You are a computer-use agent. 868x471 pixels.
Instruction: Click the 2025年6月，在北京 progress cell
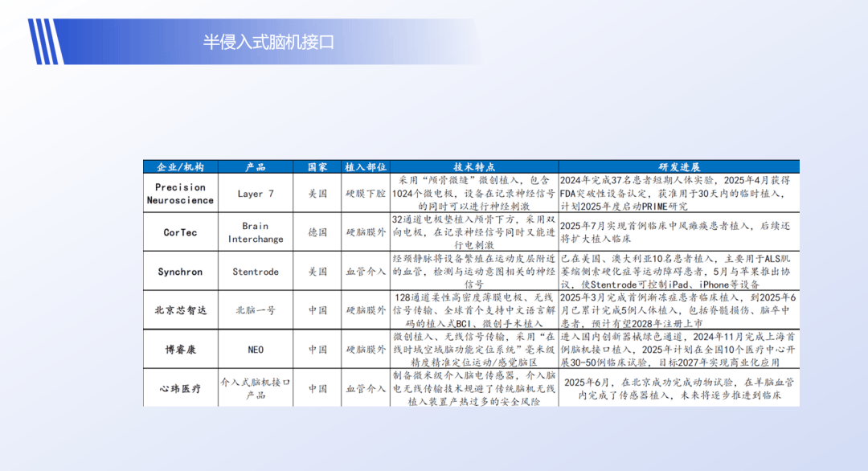click(x=679, y=388)
